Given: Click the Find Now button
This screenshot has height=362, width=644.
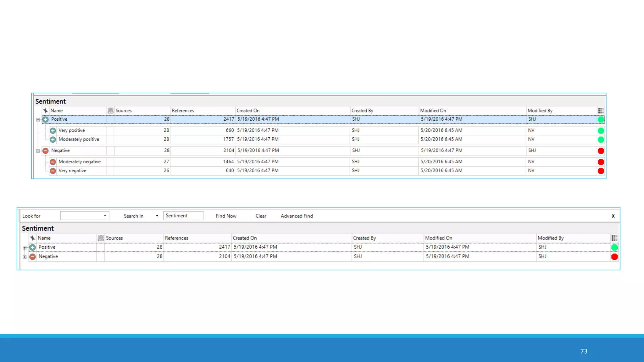Looking at the screenshot, I should [226, 216].
